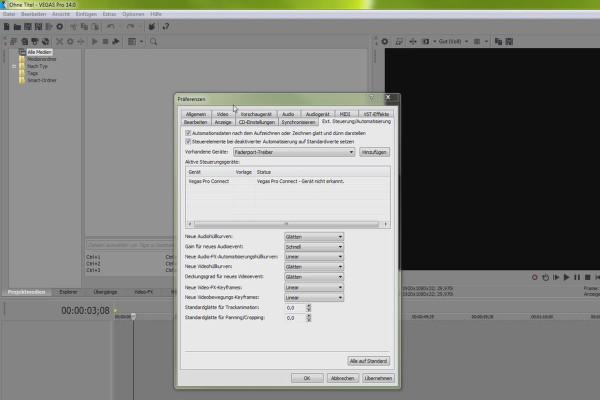Select 'Vegas Pro Connect' row in device list

pyautogui.click(x=288, y=181)
